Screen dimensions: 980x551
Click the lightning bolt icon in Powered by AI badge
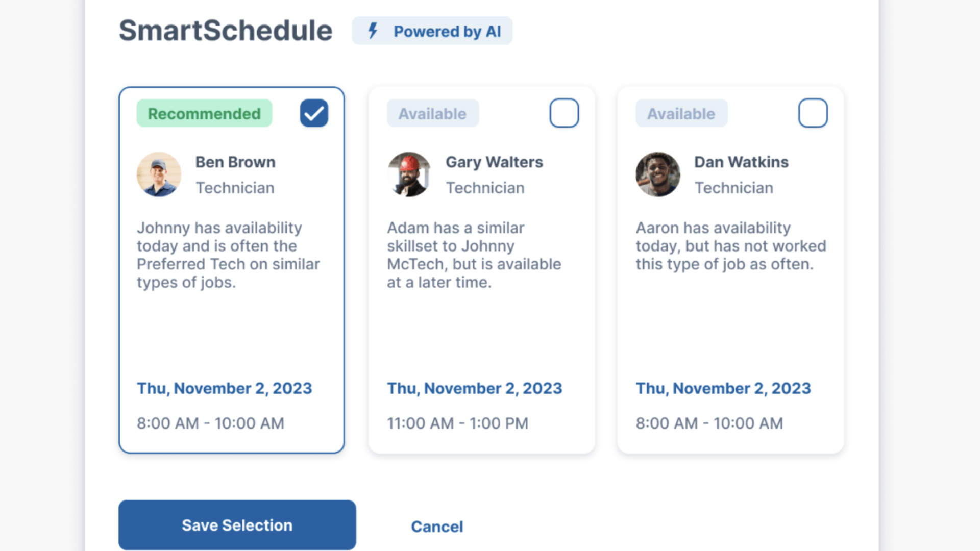(x=372, y=31)
